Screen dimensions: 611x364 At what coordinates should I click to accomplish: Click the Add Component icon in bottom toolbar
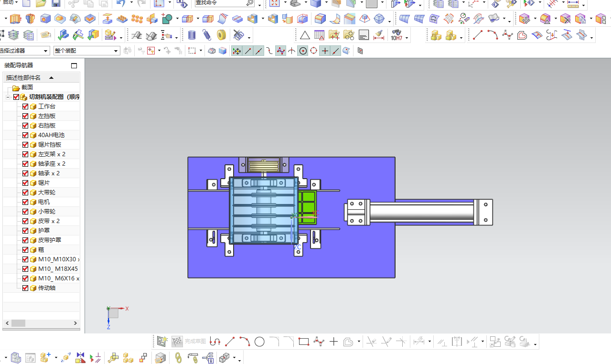pos(45,357)
